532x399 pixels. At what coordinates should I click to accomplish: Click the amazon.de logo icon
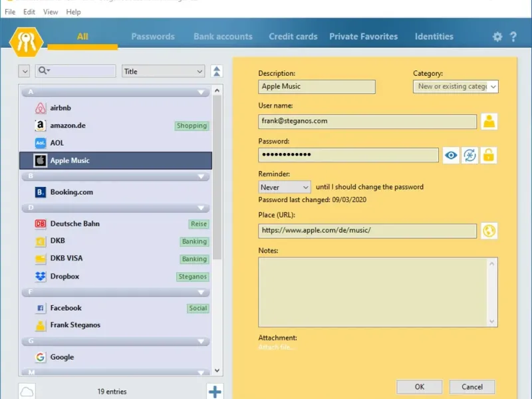point(41,126)
